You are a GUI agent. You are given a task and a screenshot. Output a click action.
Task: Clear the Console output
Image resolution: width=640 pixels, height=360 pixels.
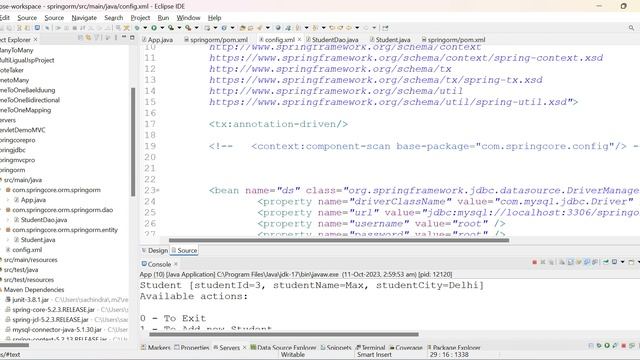pyautogui.click(x=562, y=262)
